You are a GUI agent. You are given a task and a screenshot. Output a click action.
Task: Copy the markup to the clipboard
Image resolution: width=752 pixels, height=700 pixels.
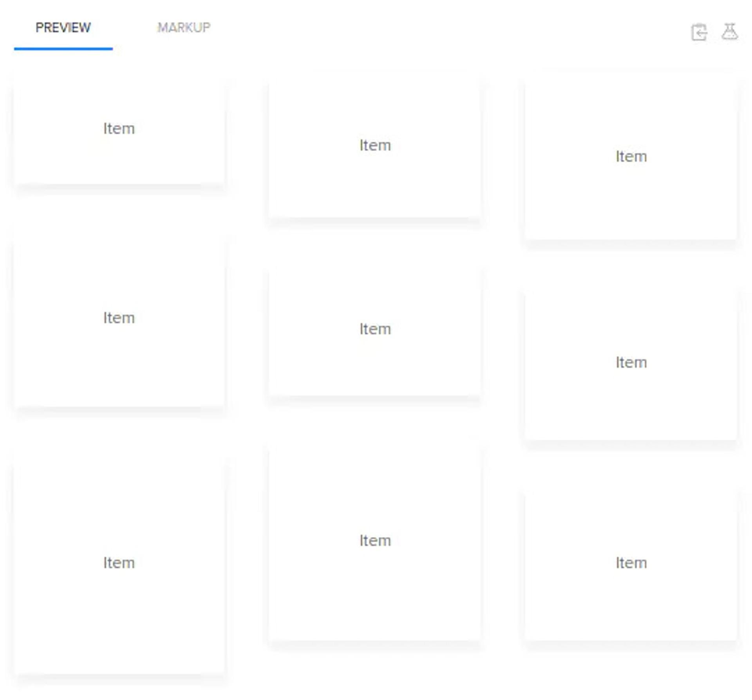[x=699, y=32]
